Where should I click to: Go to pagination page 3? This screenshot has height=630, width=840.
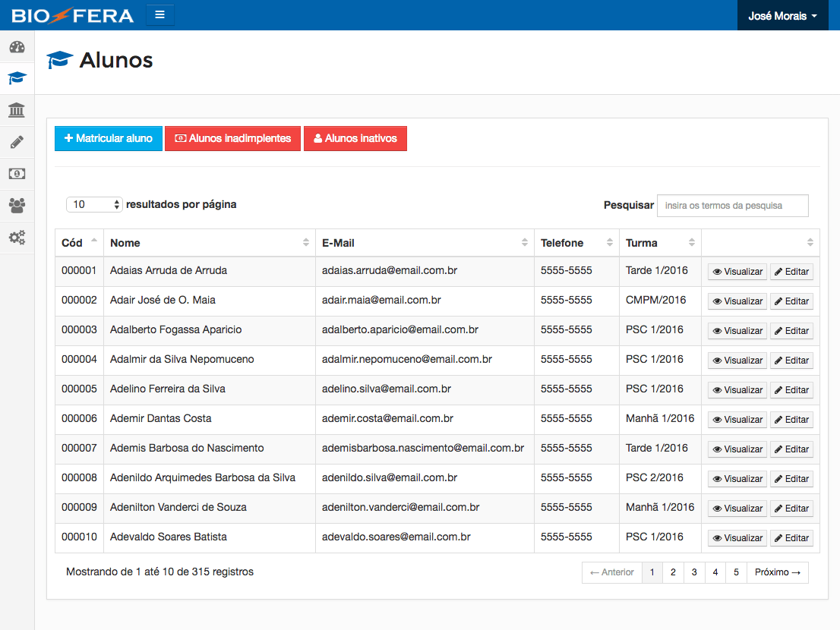coord(694,572)
